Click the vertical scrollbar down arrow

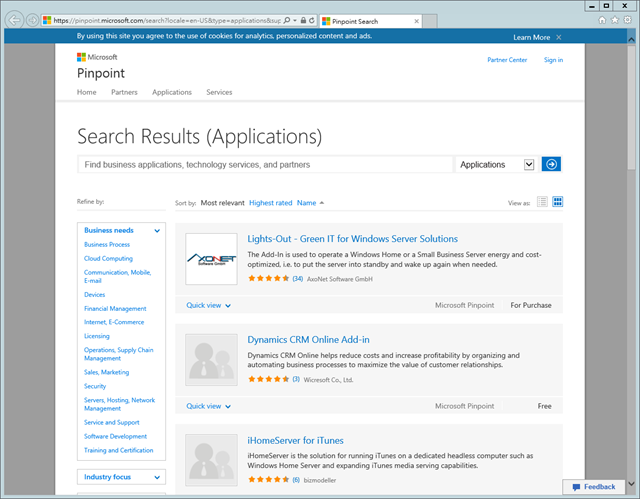click(x=631, y=484)
